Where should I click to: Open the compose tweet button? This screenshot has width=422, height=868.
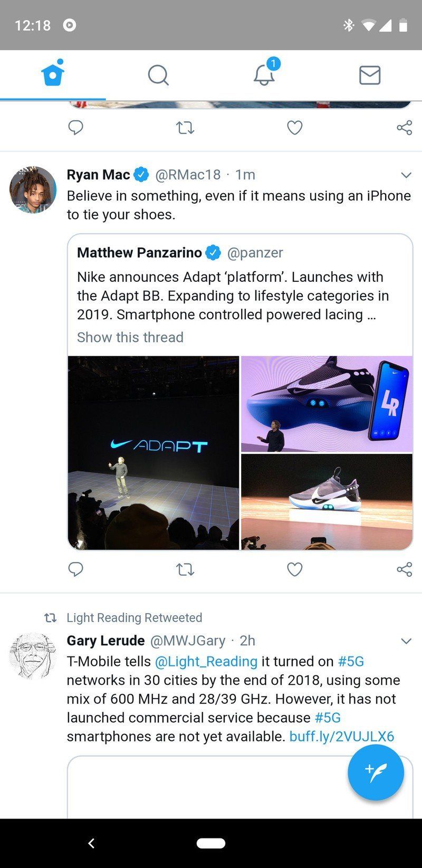point(376,771)
